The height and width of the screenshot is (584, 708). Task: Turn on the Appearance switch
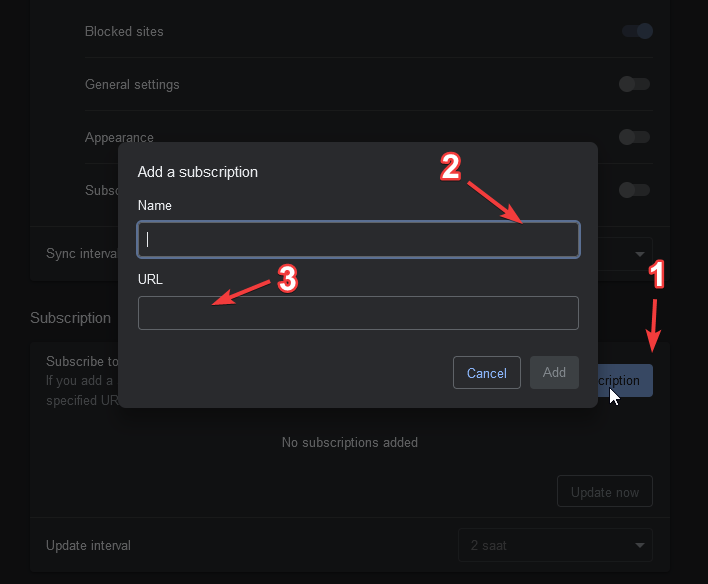634,137
